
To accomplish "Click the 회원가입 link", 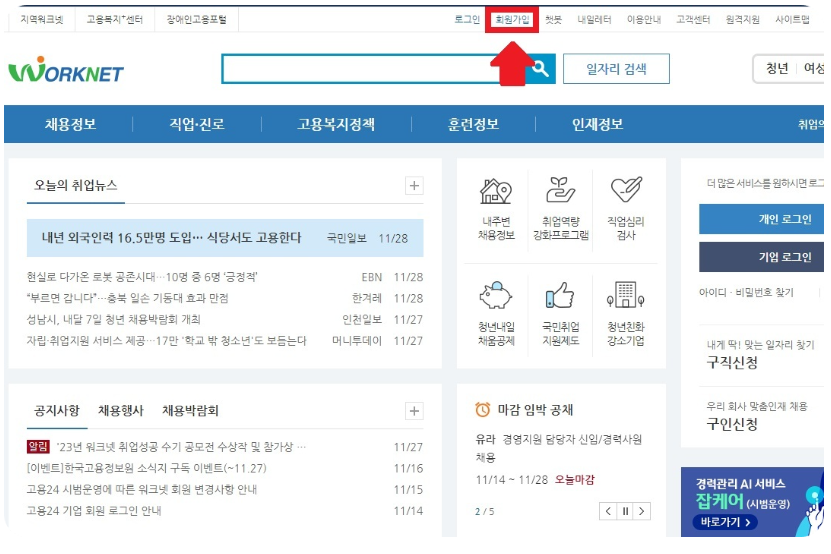I will click(x=512, y=20).
